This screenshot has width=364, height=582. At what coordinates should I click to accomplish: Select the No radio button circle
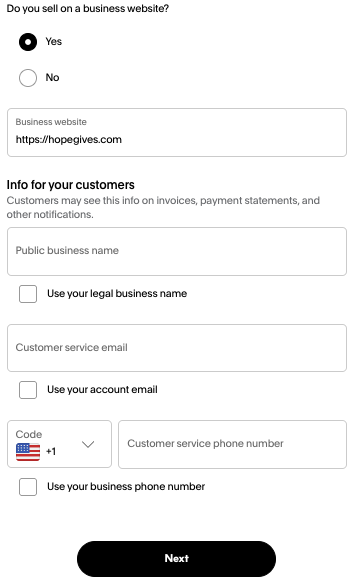pyautogui.click(x=28, y=78)
